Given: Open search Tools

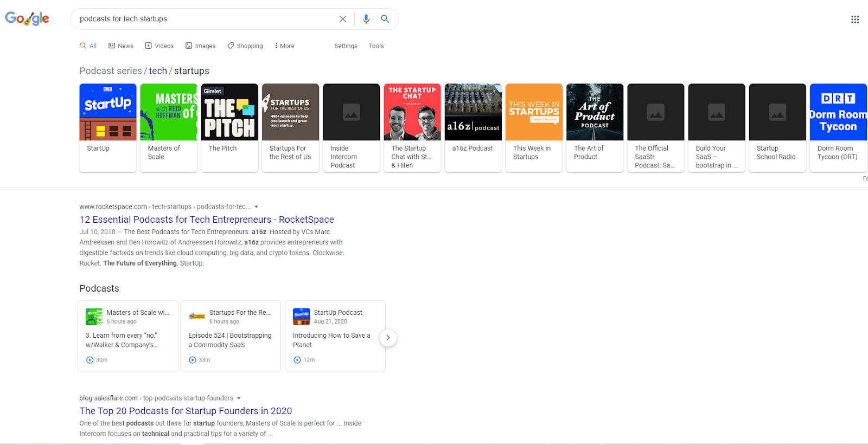Looking at the screenshot, I should tap(376, 46).
